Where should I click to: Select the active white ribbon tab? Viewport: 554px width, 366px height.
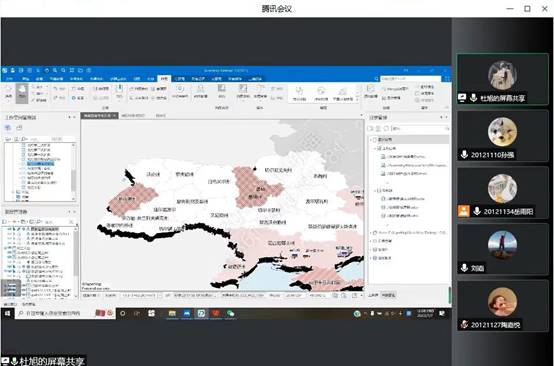coord(164,78)
